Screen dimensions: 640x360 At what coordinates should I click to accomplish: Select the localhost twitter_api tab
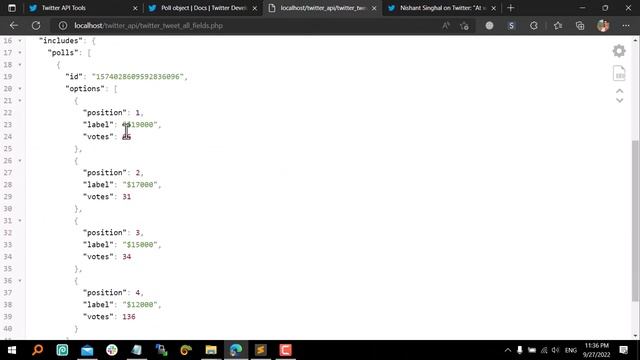pyautogui.click(x=322, y=8)
